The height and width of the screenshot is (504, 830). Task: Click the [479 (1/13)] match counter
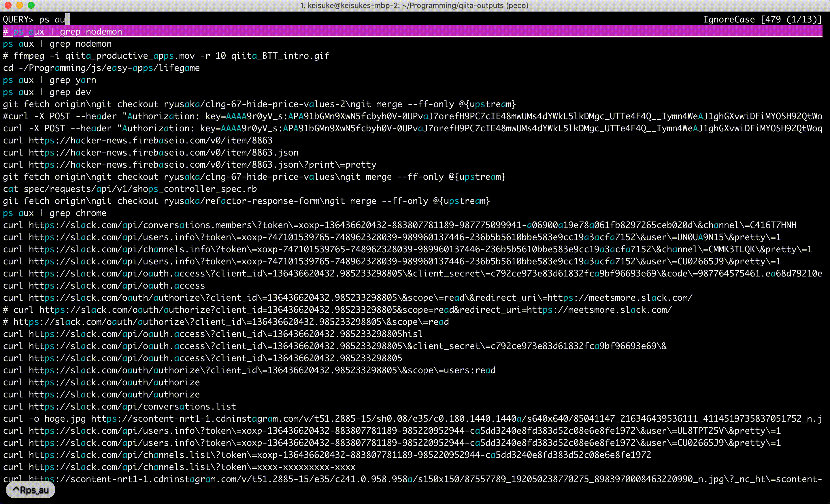pos(791,20)
